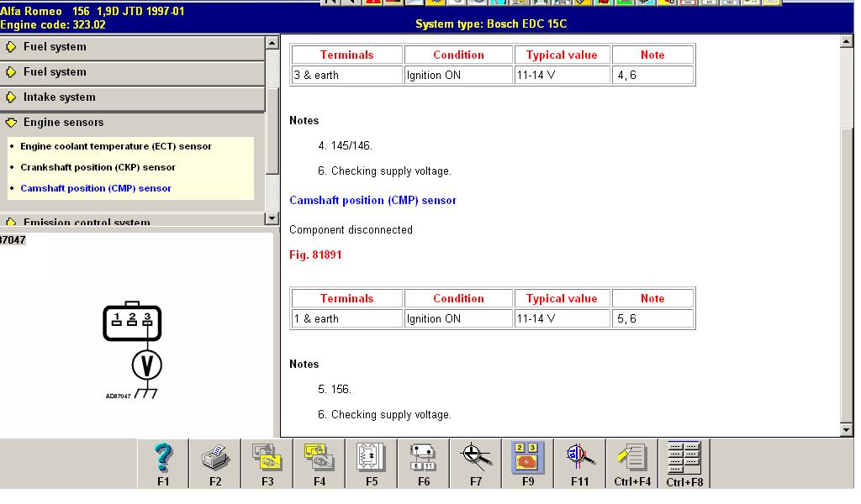Click the left panel's scroll down arrow
The image size is (861, 504).
tap(272, 218)
